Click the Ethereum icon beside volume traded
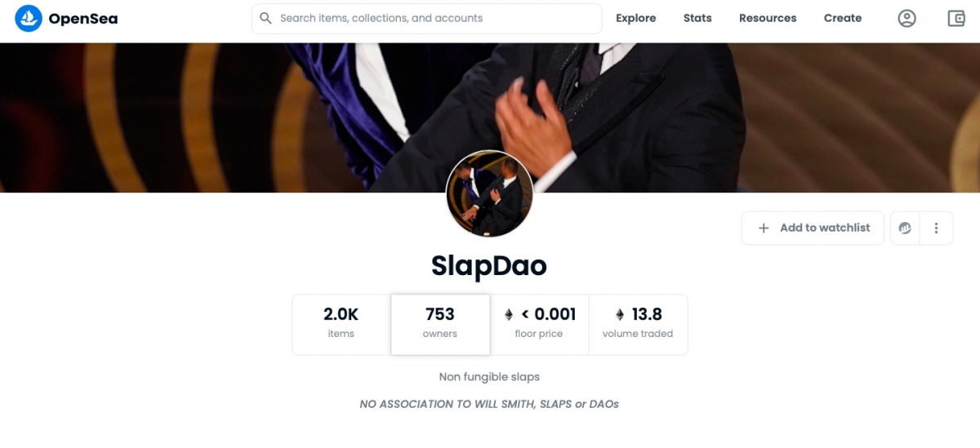 [620, 315]
